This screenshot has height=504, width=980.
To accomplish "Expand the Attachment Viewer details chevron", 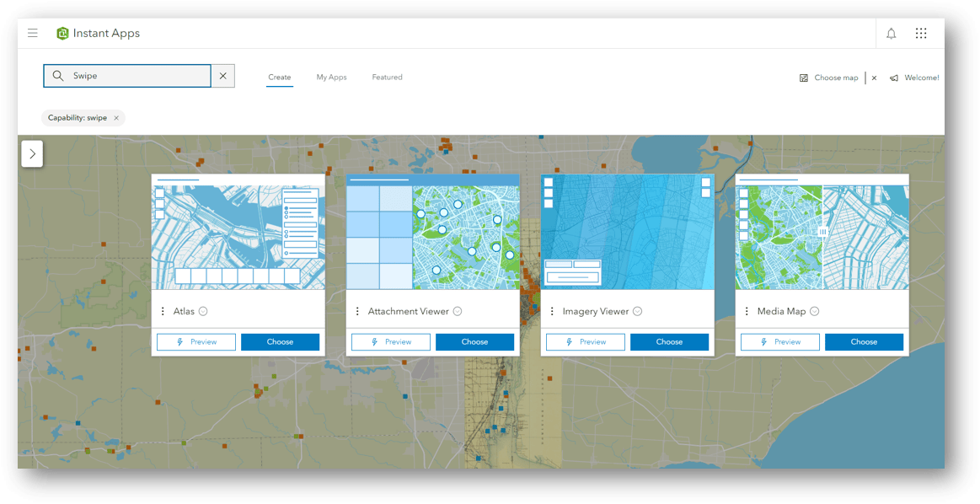I will click(458, 311).
